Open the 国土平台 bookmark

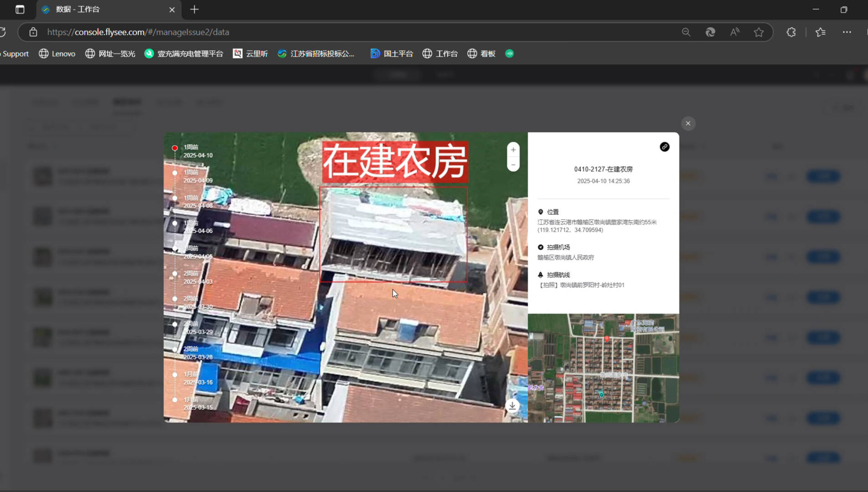pos(392,54)
